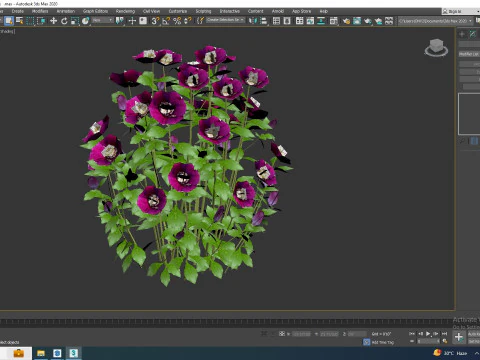Image resolution: width=480 pixels, height=360 pixels.
Task: Open the Animation menu
Action: tap(66, 11)
